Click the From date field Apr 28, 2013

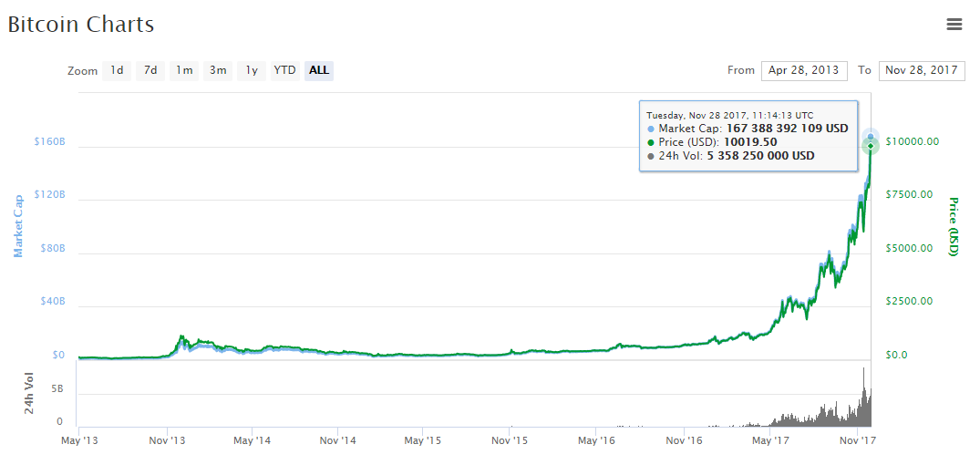tap(804, 70)
